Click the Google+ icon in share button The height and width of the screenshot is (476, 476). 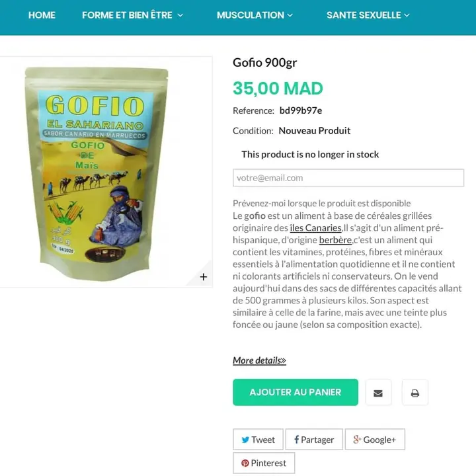[x=357, y=439]
